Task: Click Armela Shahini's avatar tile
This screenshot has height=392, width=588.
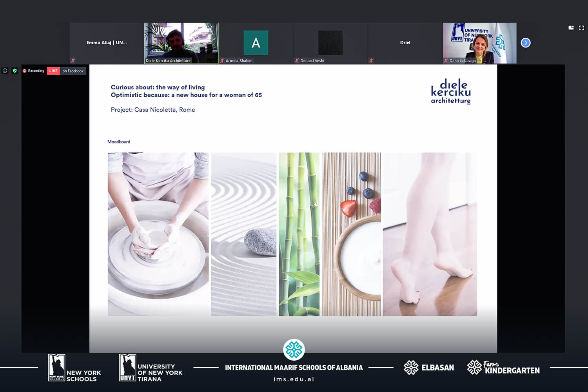Action: click(x=256, y=43)
